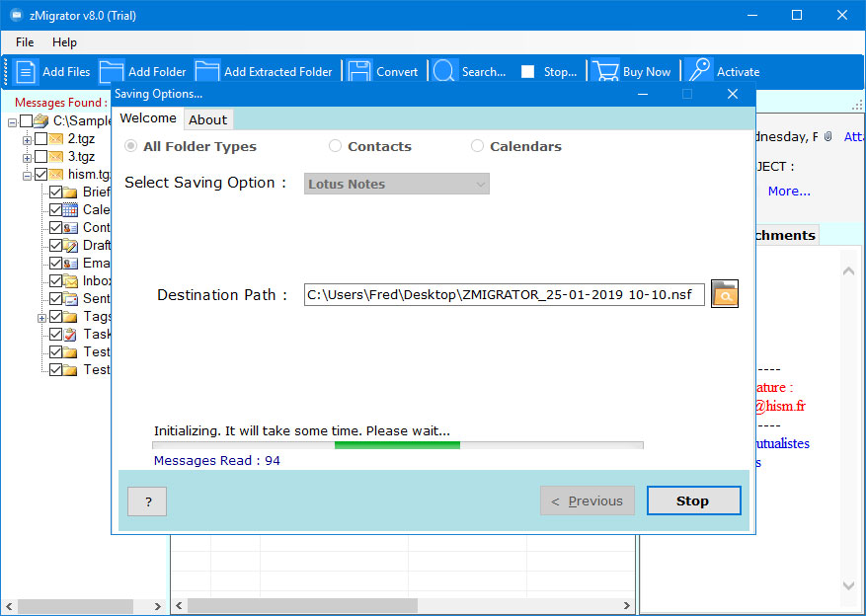
Task: Expand the 2.tgz tree node
Action: click(27, 140)
